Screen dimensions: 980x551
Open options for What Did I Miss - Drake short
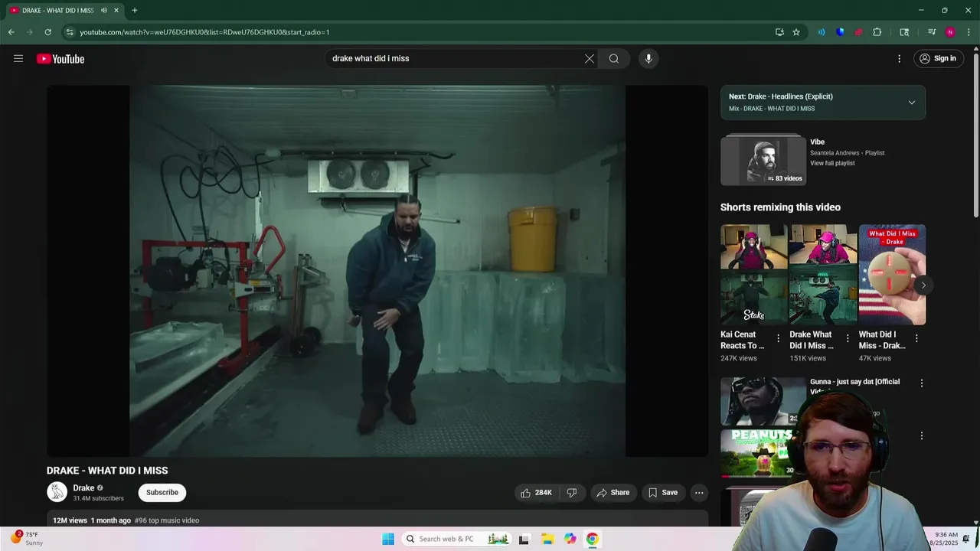[916, 338]
